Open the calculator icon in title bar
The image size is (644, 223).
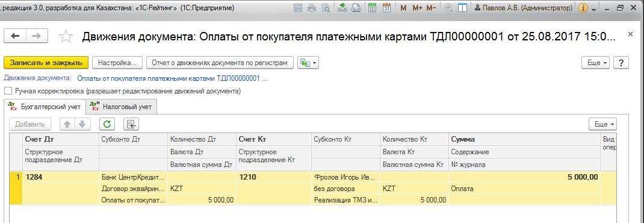(x=373, y=8)
